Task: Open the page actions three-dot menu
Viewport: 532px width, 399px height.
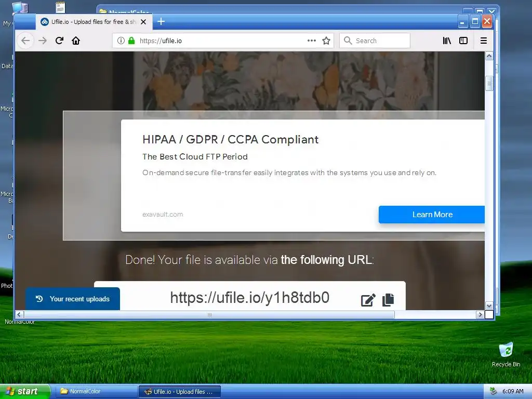Action: tap(312, 41)
